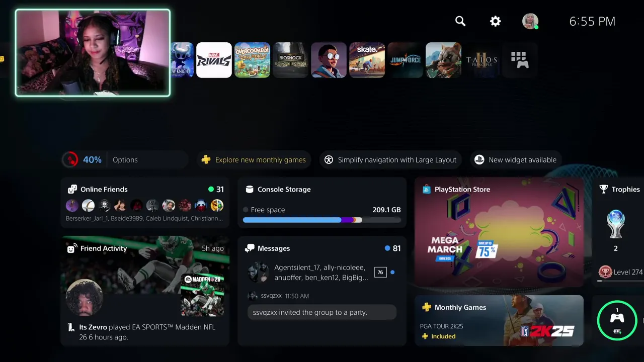Click the ssvqzxx party invite message

tap(322, 312)
